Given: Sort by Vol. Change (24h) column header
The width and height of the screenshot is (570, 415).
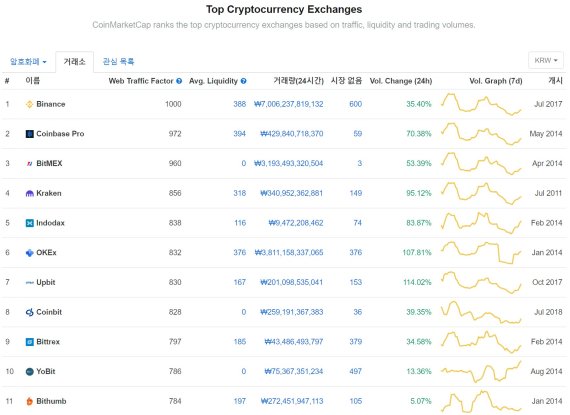Looking at the screenshot, I should (x=401, y=81).
